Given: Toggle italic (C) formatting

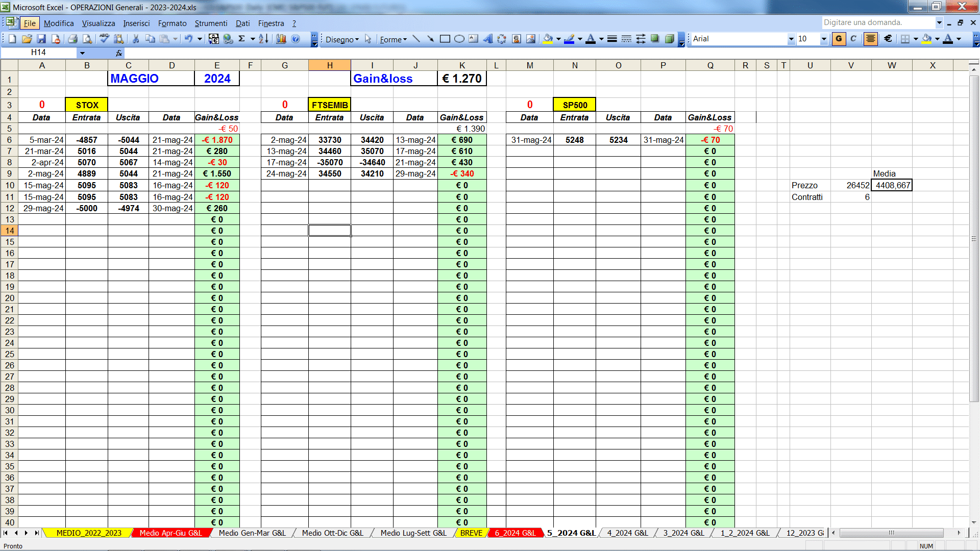Looking at the screenshot, I should coord(853,39).
